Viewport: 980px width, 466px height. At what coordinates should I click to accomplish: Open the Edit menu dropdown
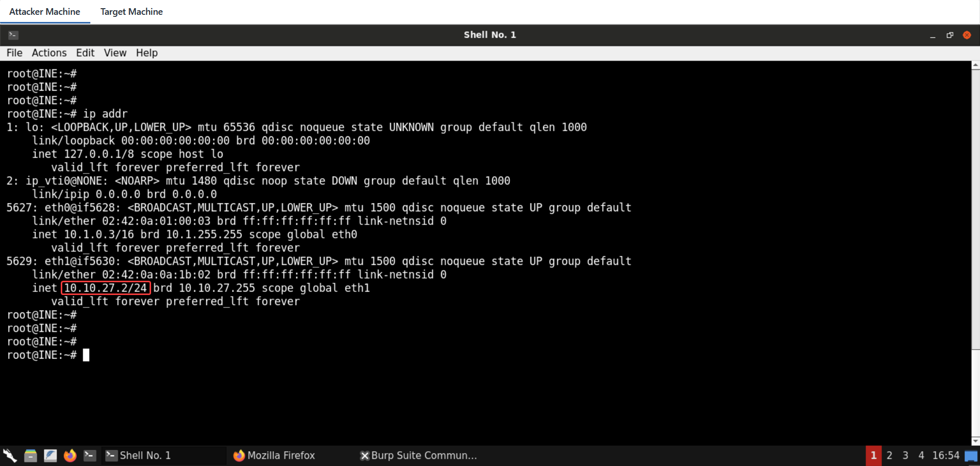[85, 53]
